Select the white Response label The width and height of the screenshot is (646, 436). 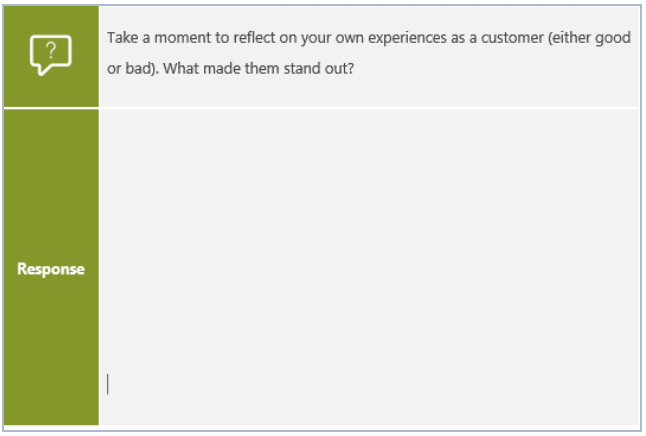(51, 269)
